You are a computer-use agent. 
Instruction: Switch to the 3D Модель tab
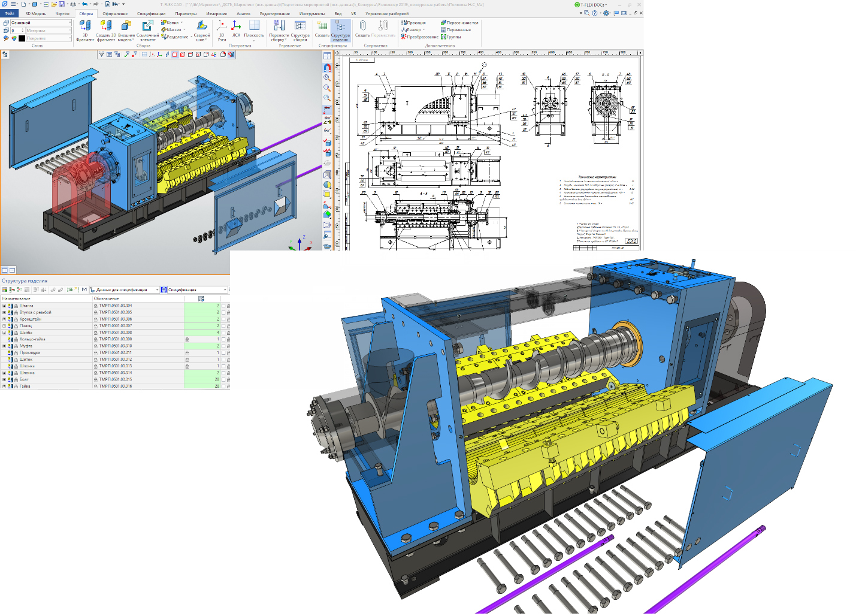(x=35, y=13)
